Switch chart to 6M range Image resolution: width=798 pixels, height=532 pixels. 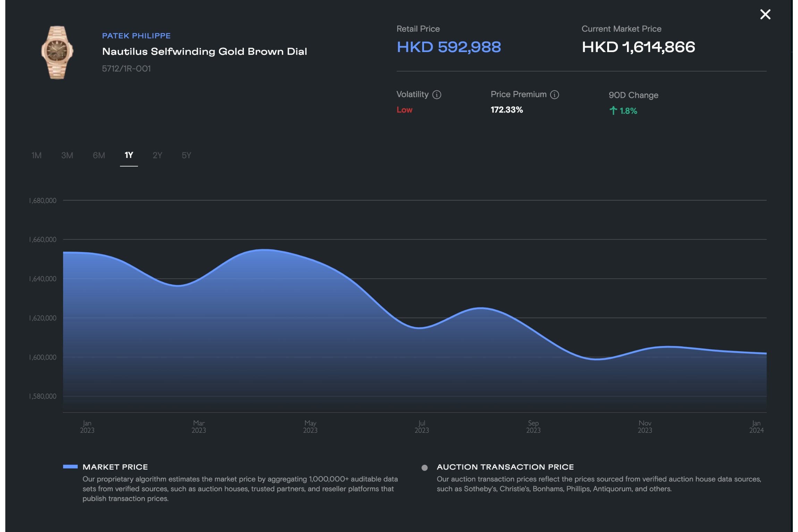(x=99, y=155)
